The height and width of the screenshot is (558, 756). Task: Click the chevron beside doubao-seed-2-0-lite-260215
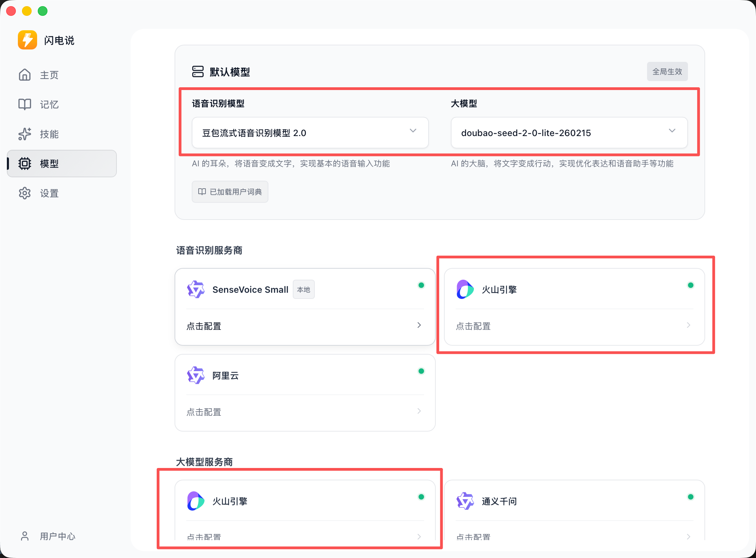click(672, 131)
